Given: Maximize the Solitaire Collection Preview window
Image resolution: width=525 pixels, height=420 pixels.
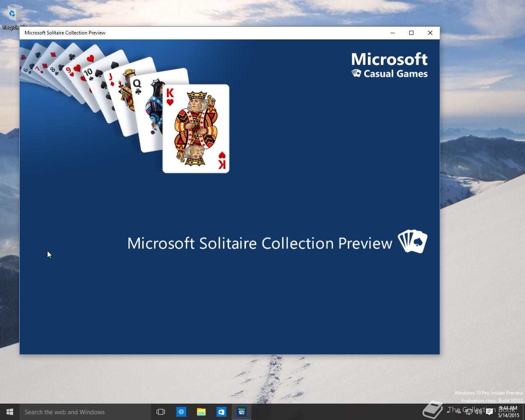Looking at the screenshot, I should [x=411, y=33].
